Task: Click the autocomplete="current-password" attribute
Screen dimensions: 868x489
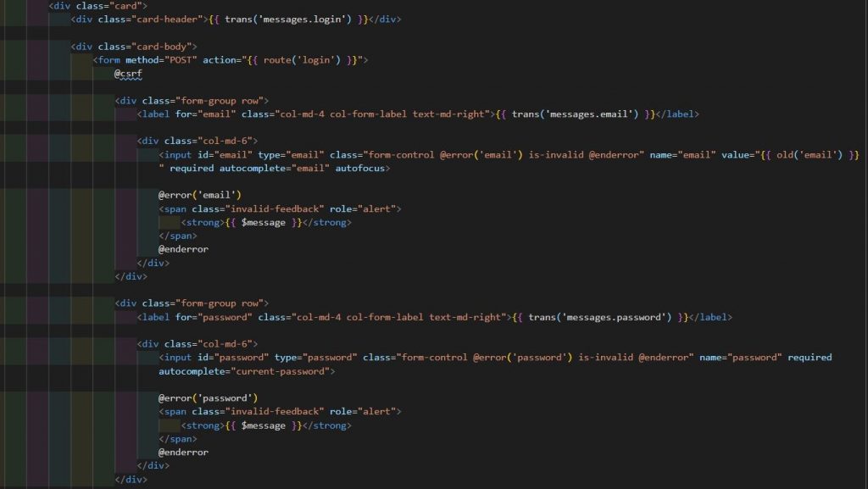Action: click(x=244, y=371)
